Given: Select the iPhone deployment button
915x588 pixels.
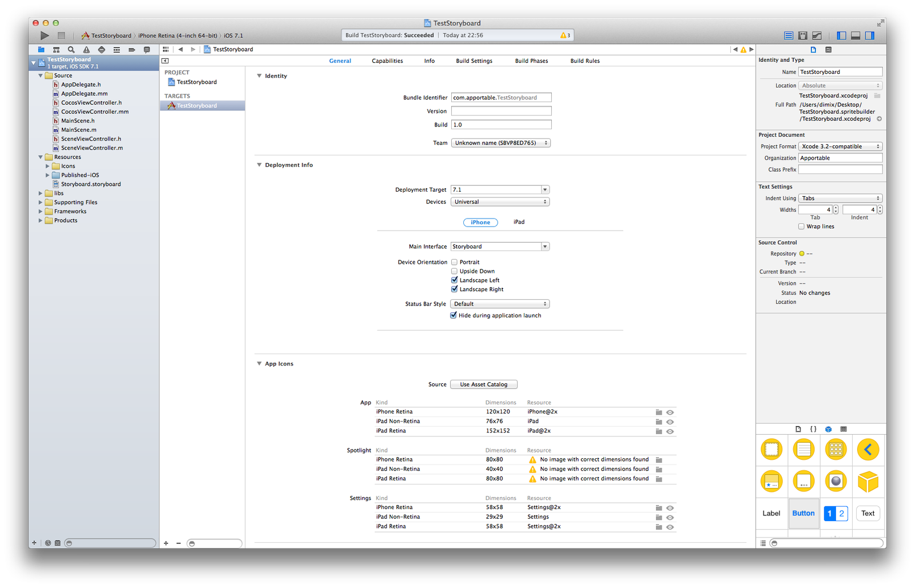Looking at the screenshot, I should point(480,223).
